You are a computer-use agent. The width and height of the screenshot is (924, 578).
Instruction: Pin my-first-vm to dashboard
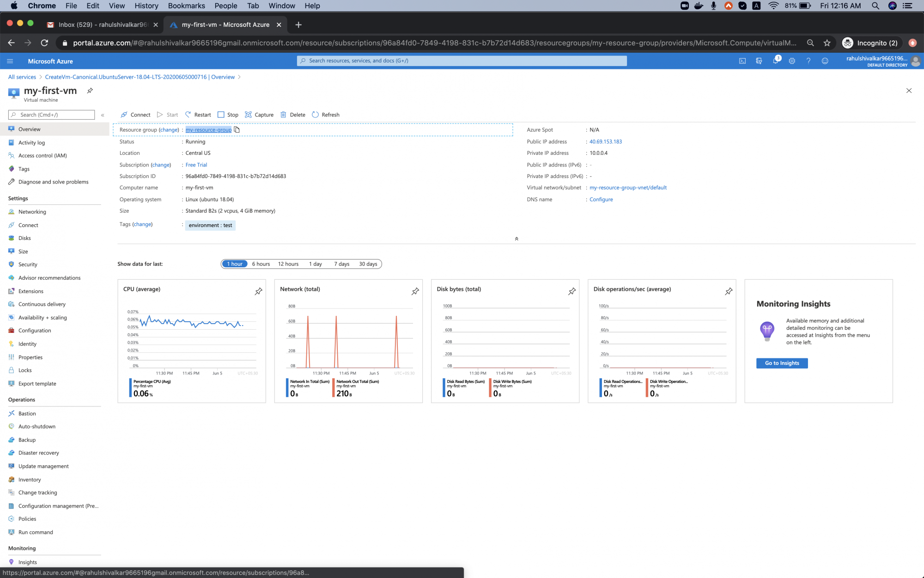coord(90,91)
